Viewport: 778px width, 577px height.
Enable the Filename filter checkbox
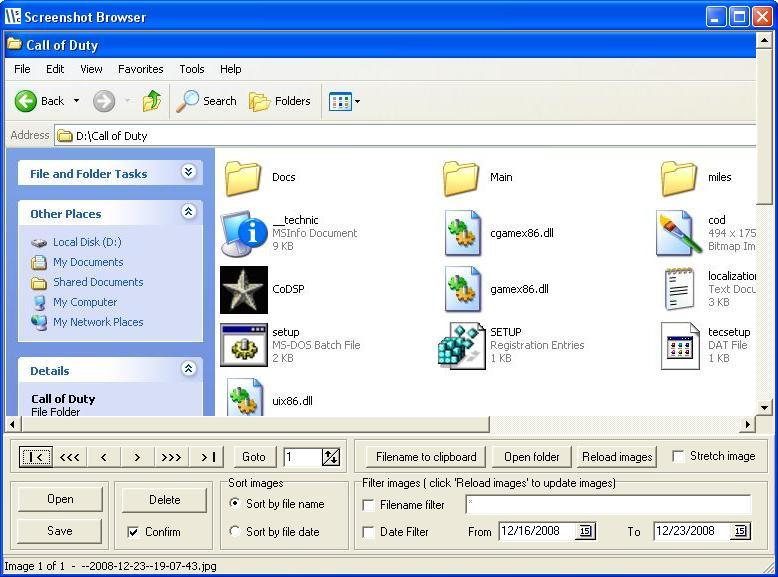(x=368, y=505)
